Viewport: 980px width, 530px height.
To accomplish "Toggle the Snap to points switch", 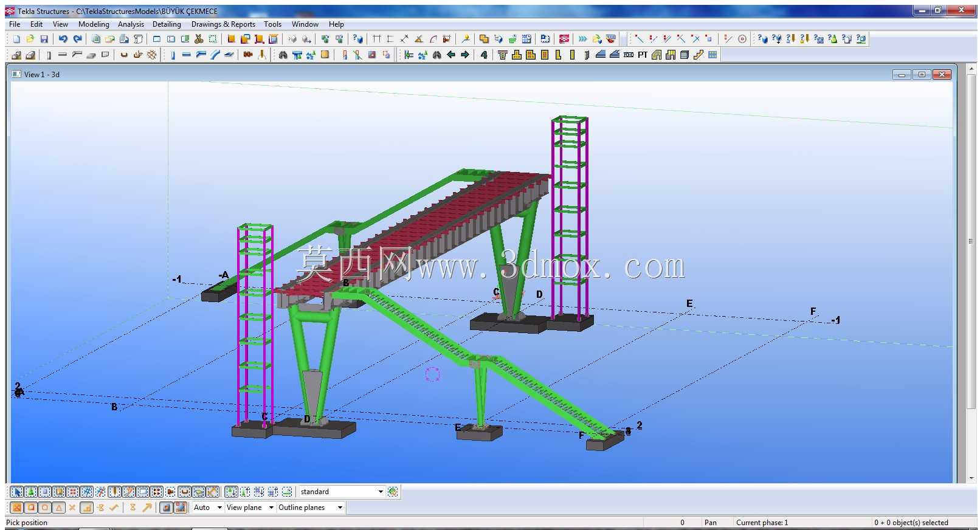I will (x=17, y=508).
